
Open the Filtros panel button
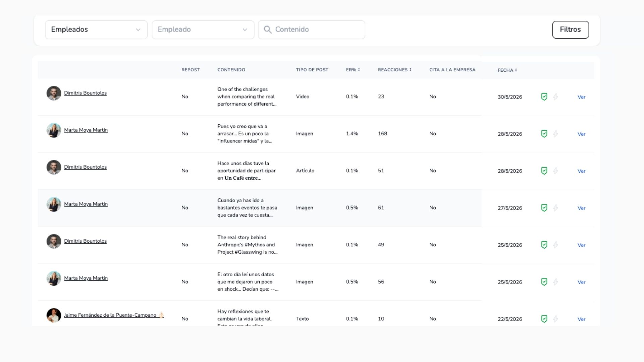571,29
